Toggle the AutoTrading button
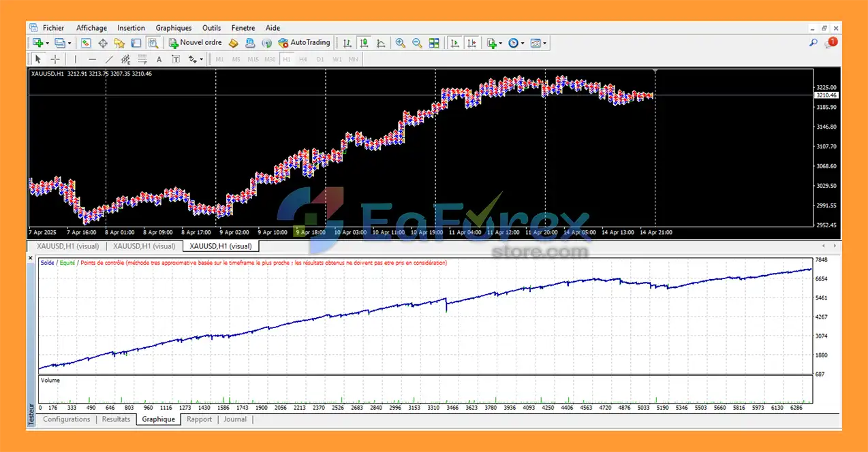This screenshot has width=868, height=452. (304, 43)
